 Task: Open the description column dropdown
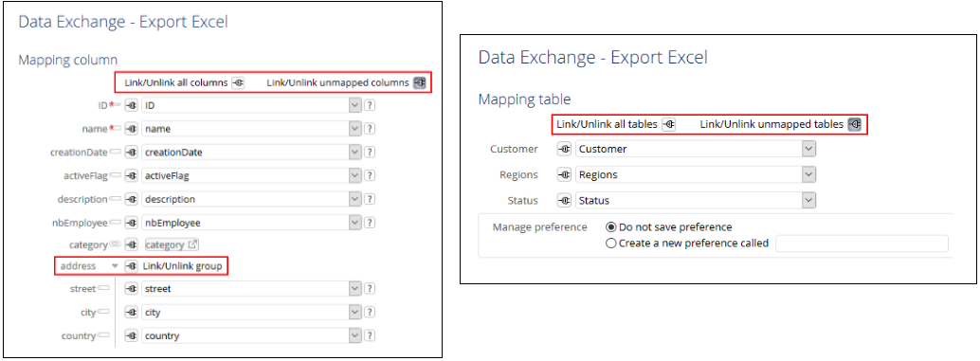(x=355, y=199)
